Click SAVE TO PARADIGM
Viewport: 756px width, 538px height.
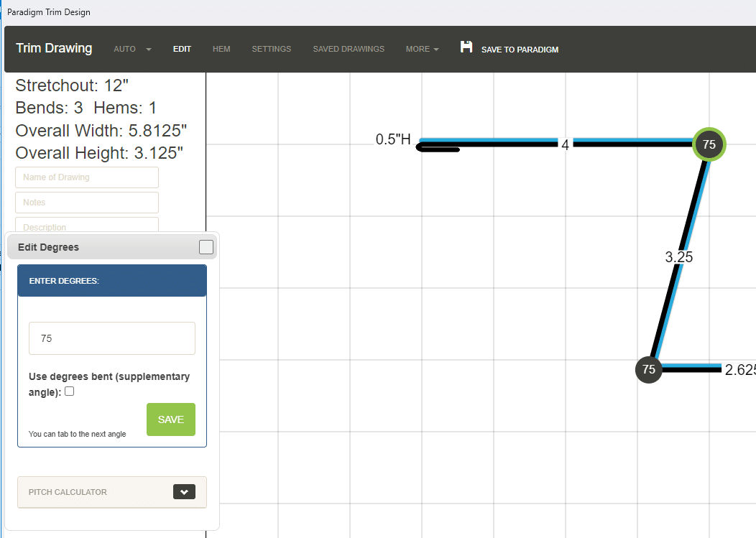520,50
